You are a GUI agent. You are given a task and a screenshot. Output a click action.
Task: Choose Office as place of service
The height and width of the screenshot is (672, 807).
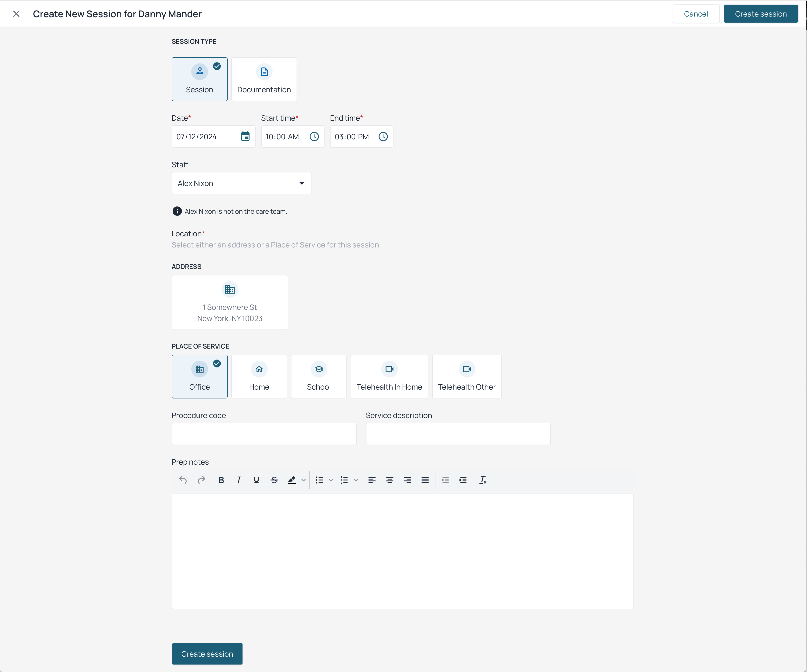[x=199, y=376]
